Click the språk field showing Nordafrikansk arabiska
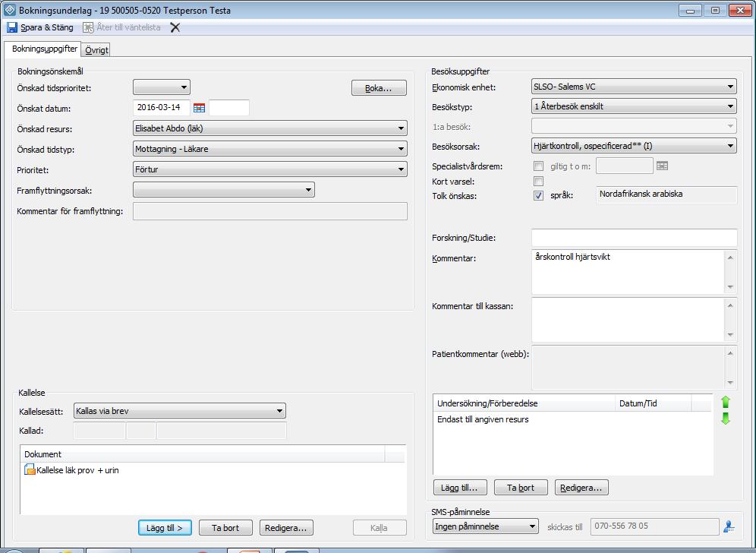 [666, 194]
